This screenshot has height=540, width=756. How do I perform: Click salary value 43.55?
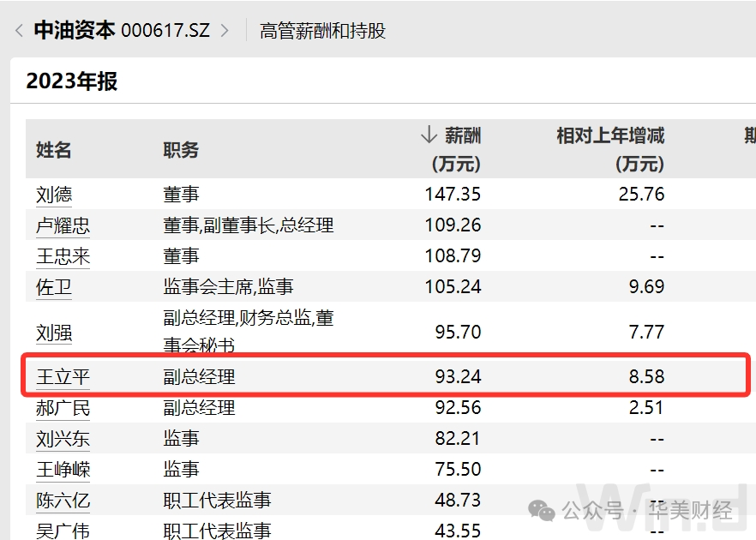pyautogui.click(x=458, y=531)
